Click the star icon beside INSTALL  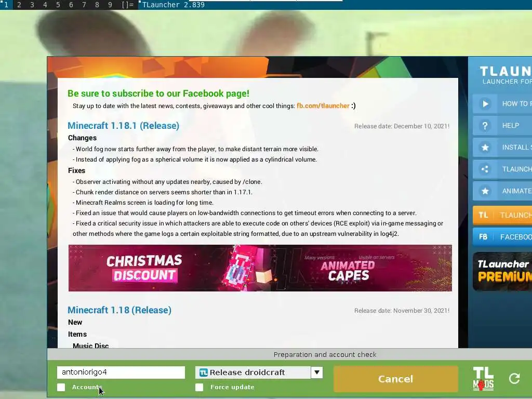point(485,147)
